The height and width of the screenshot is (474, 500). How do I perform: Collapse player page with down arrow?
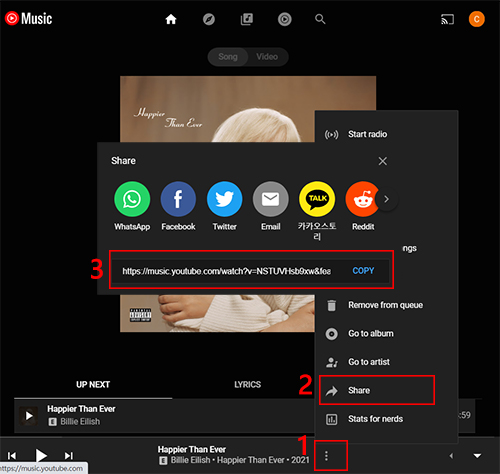[x=477, y=456]
